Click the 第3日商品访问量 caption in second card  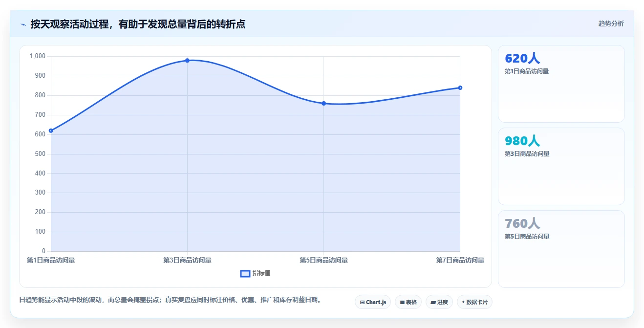coord(527,154)
